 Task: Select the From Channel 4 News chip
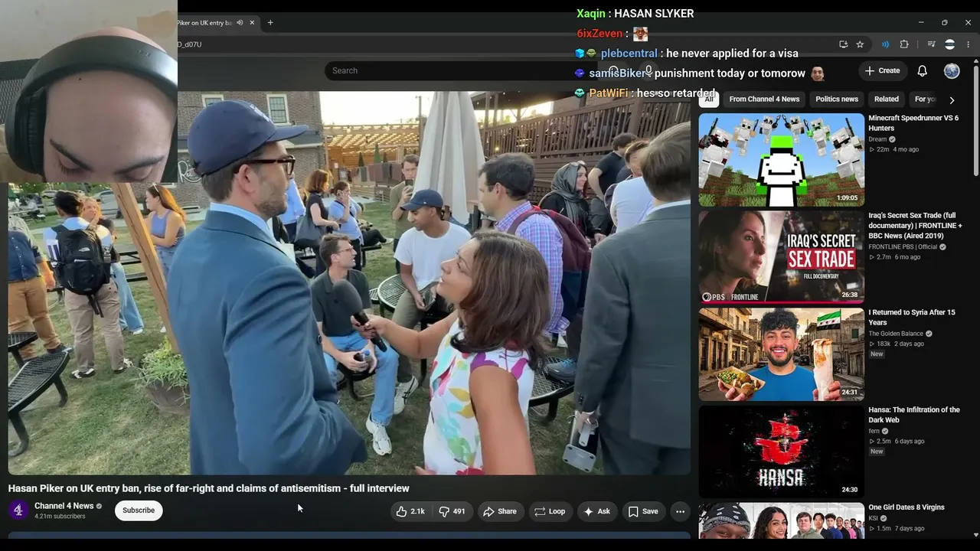tap(764, 99)
